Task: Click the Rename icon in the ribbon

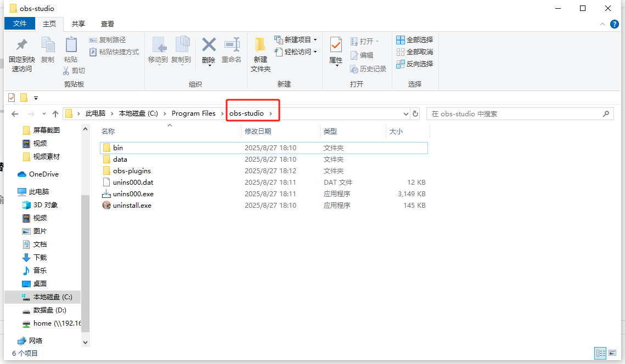Action: point(232,45)
